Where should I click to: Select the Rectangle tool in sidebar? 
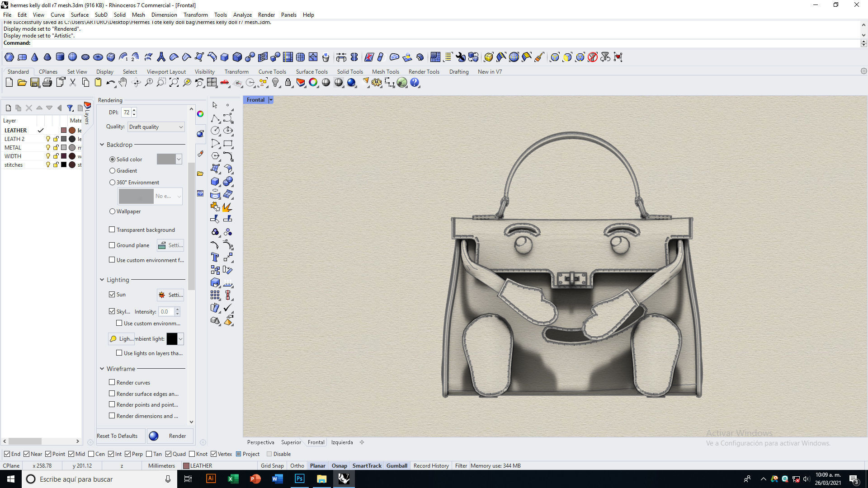coord(228,143)
